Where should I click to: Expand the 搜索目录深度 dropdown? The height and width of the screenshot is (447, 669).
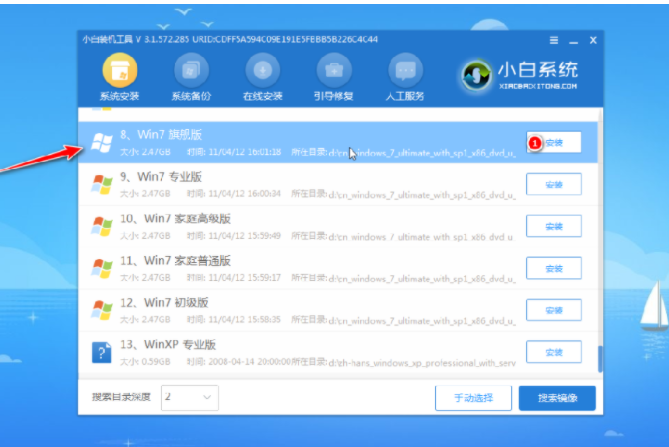click(x=189, y=397)
